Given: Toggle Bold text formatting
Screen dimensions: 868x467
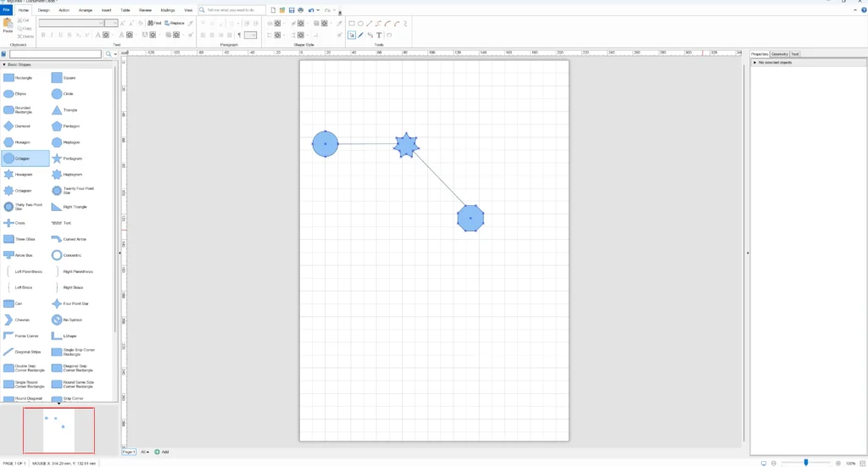Looking at the screenshot, I should [43, 35].
